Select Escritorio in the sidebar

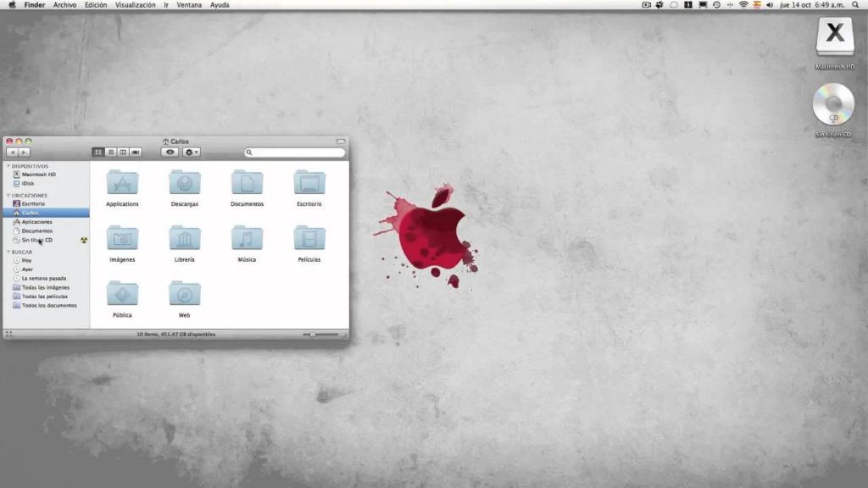coord(46,203)
